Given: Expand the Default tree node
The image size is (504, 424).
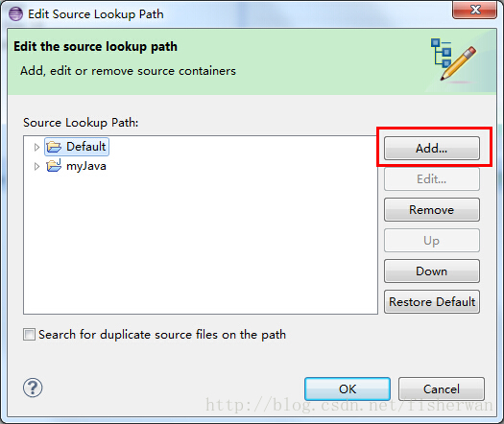Looking at the screenshot, I should (x=36, y=147).
